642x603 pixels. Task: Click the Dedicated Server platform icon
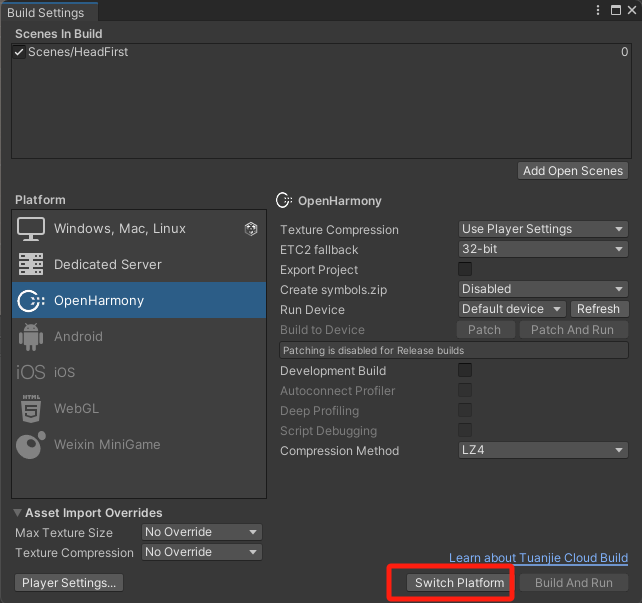point(31,264)
